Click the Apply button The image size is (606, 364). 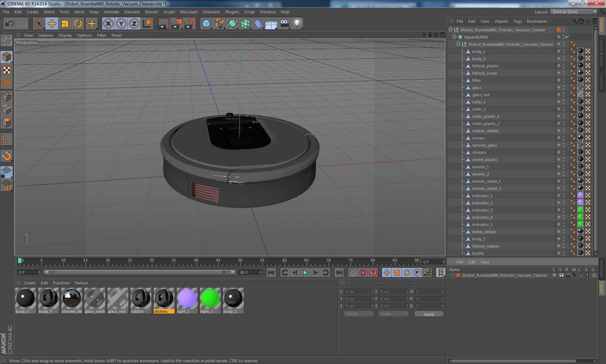pos(429,314)
